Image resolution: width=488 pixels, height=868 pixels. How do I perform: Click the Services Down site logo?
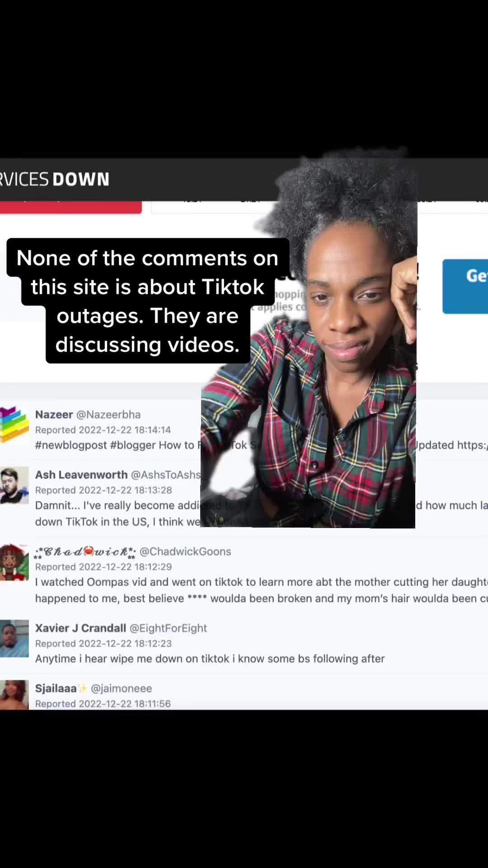[54, 179]
